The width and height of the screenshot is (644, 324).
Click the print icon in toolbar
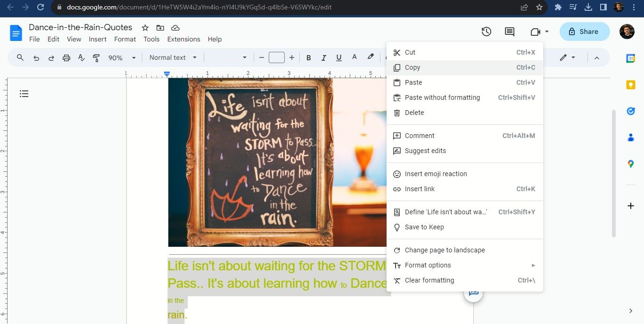[66, 57]
